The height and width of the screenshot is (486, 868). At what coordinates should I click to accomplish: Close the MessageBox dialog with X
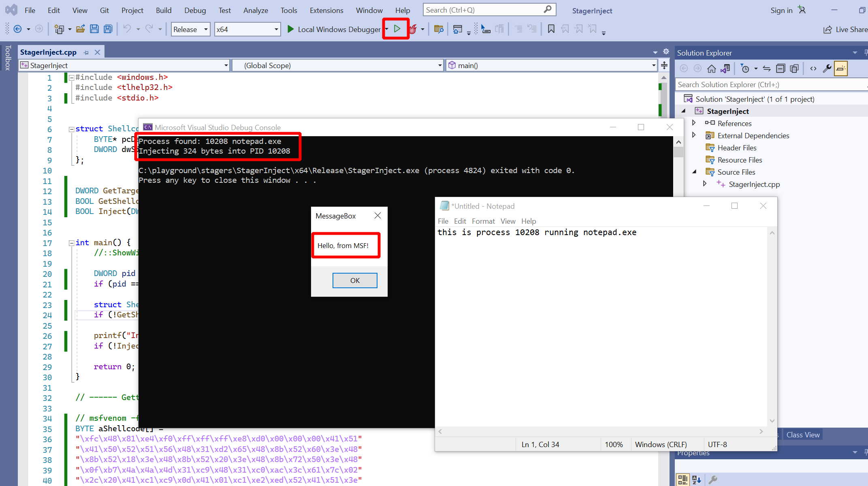[x=377, y=216]
